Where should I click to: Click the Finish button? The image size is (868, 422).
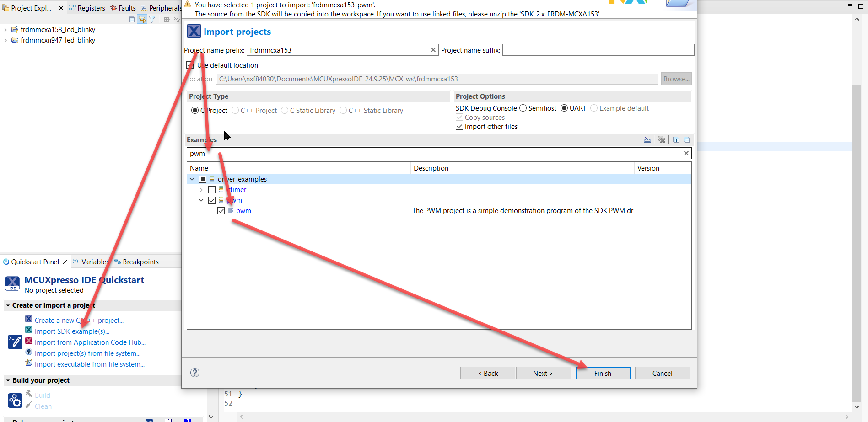tap(603, 373)
